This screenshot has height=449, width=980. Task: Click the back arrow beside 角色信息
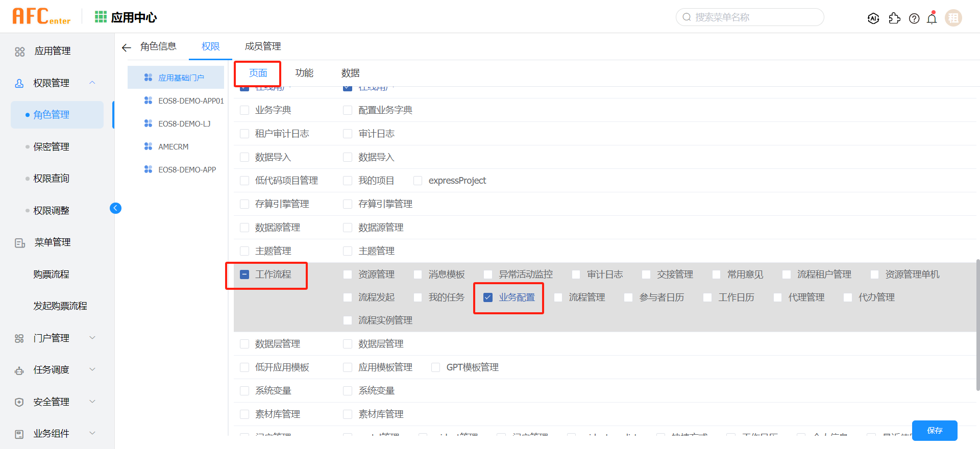[127, 47]
